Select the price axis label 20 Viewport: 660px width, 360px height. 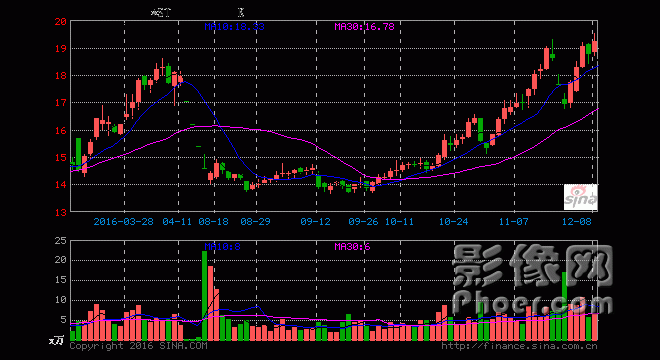[61, 21]
